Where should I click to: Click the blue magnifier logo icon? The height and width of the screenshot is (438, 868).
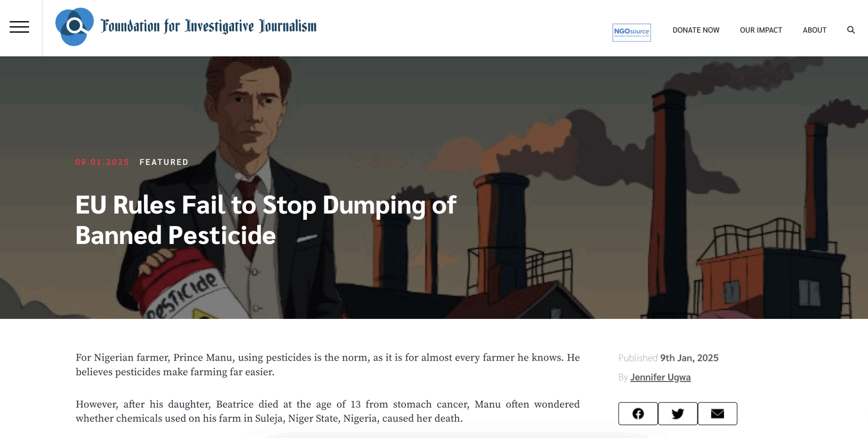74,26
